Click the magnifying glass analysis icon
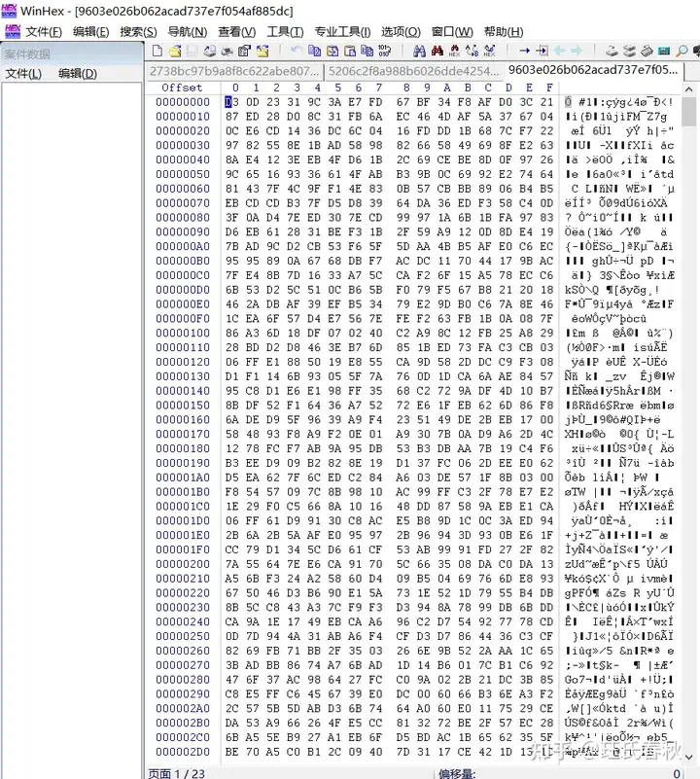The height and width of the screenshot is (779, 700). tap(682, 51)
